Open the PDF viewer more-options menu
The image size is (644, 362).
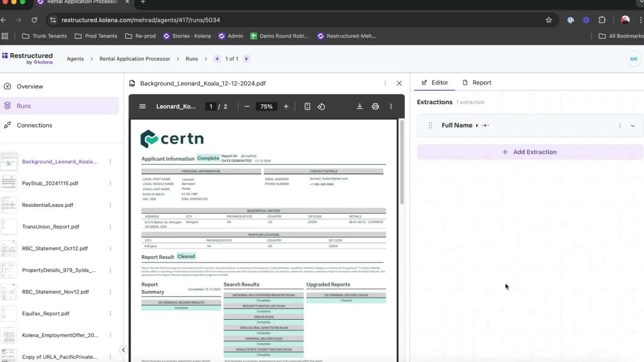(x=391, y=106)
